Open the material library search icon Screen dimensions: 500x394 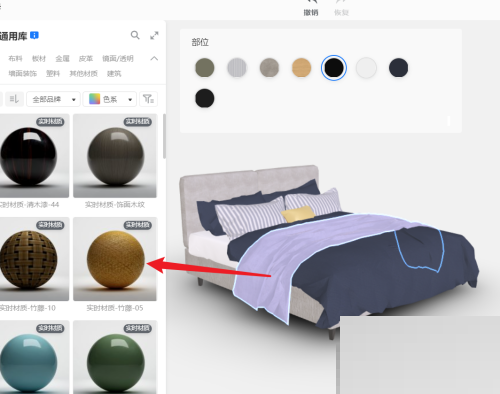(135, 35)
